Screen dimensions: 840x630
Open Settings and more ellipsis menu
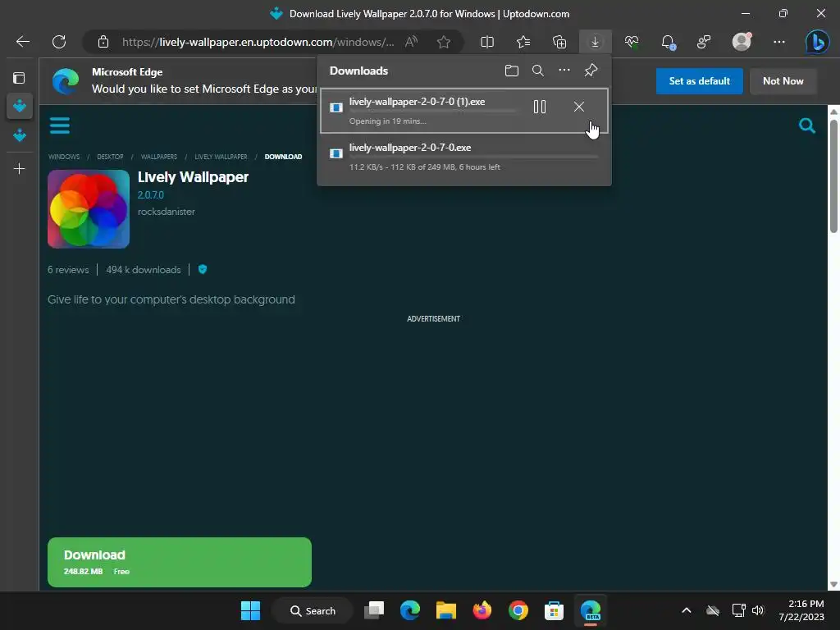click(x=779, y=42)
